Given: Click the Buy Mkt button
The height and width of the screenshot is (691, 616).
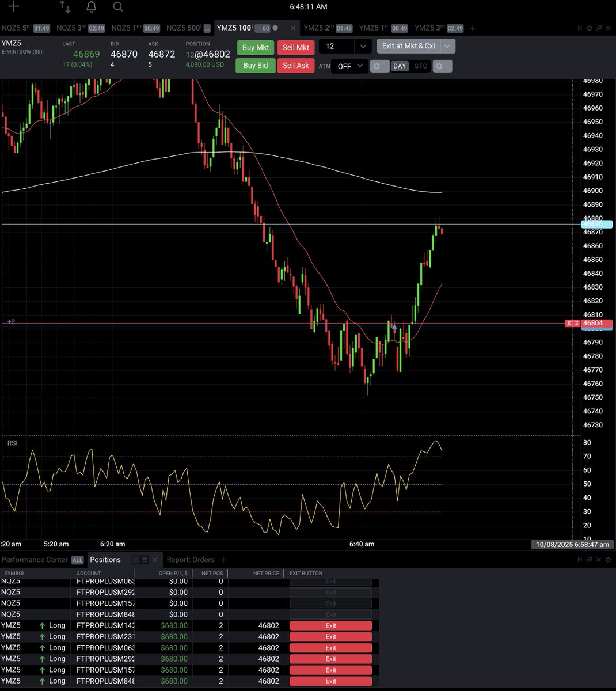Looking at the screenshot, I should pyautogui.click(x=255, y=47).
